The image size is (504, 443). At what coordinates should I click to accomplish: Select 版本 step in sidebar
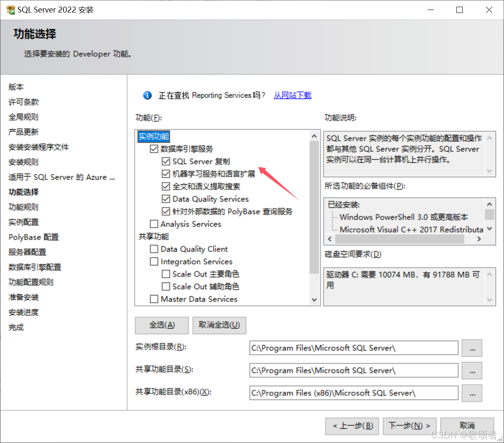[x=16, y=87]
